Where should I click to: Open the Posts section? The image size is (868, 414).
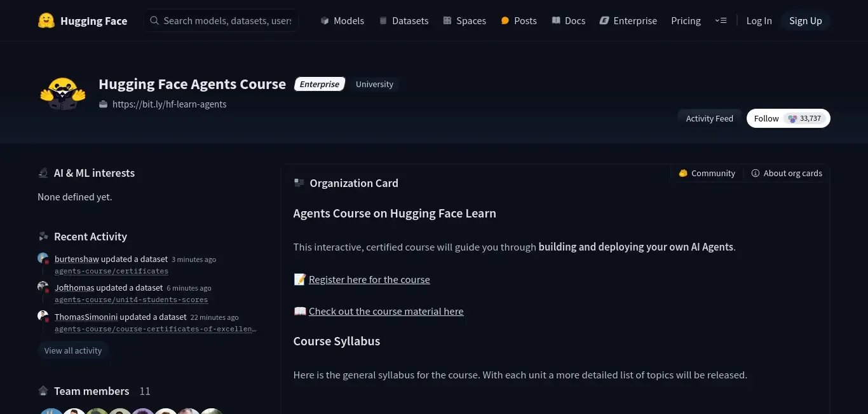(519, 21)
